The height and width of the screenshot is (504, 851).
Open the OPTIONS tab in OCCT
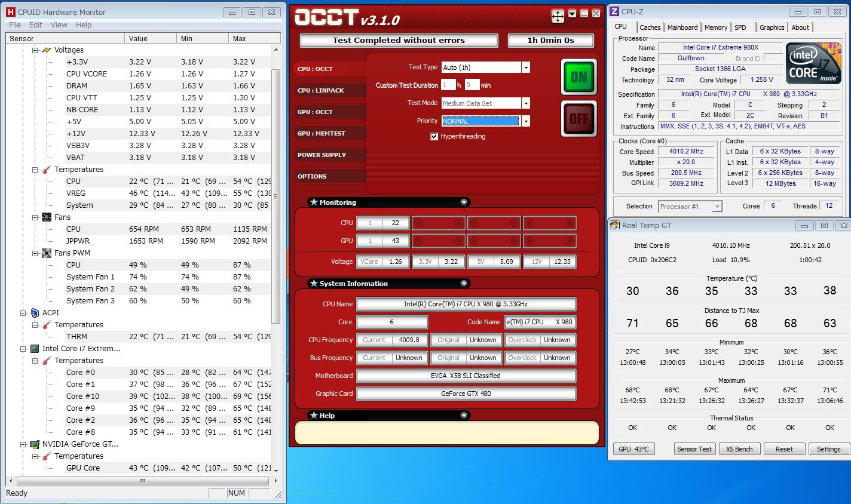coord(330,177)
